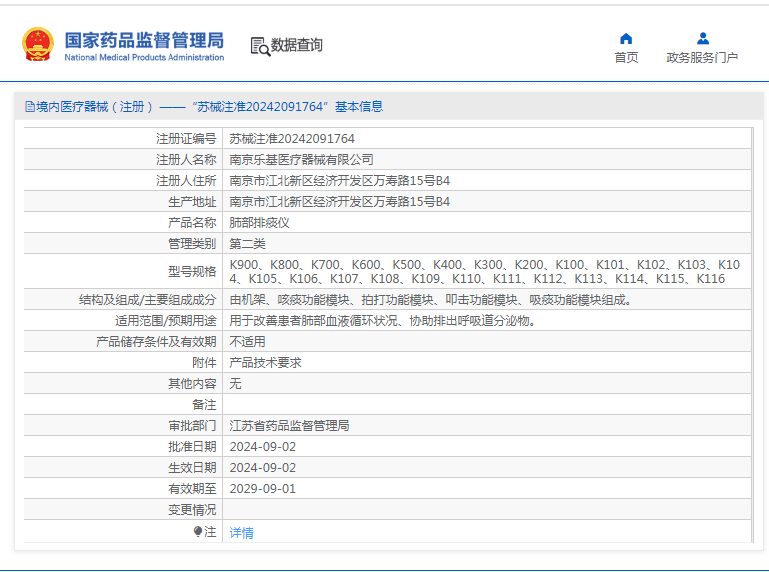Viewport: 769px width, 572px height.
Task: Click the 适用范围/预期用途 label
Action: pos(166,321)
